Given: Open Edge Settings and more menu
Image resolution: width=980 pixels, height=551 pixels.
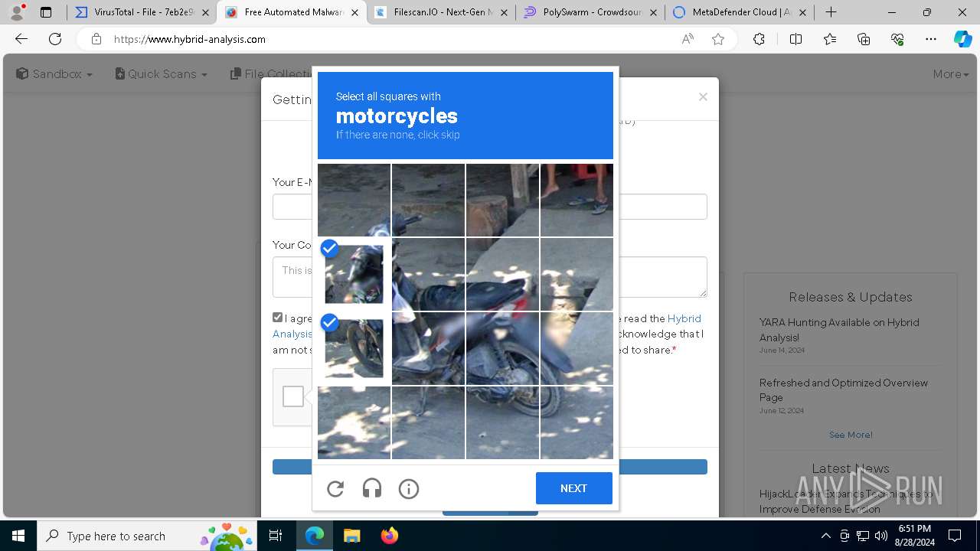Looking at the screenshot, I should pos(931,39).
